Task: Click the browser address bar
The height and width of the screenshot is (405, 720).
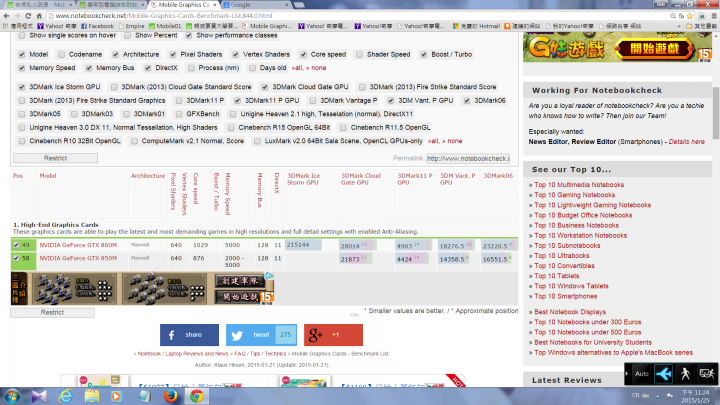Action: point(358,16)
